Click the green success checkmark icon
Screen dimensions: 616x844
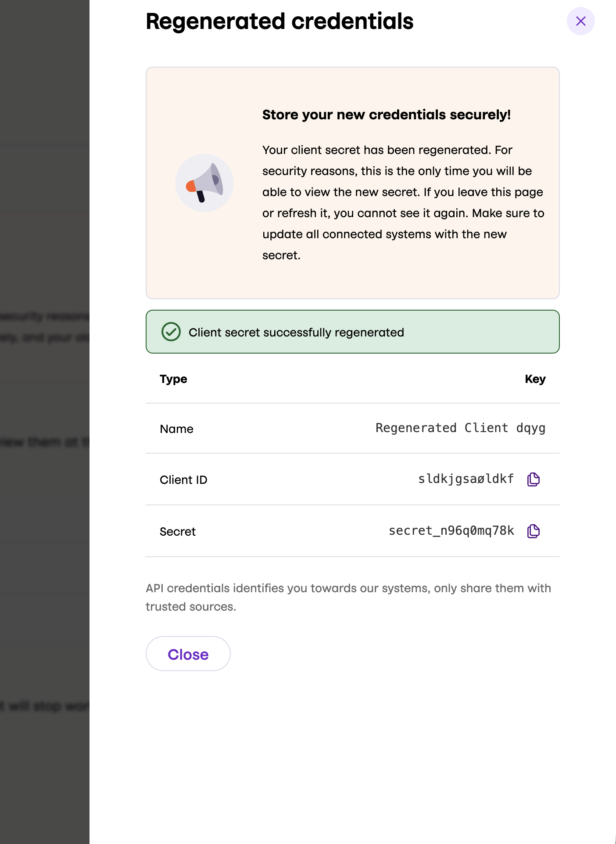point(171,332)
